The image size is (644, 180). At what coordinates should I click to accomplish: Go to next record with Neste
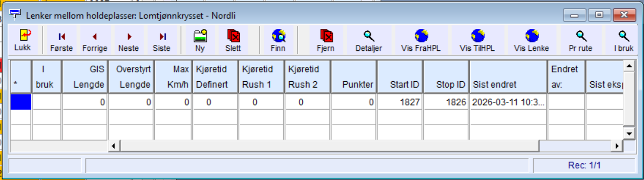click(x=129, y=41)
